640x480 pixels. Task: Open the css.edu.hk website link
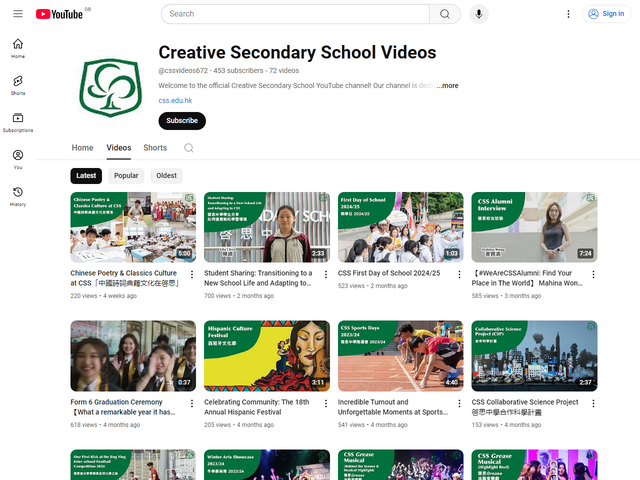tap(175, 101)
